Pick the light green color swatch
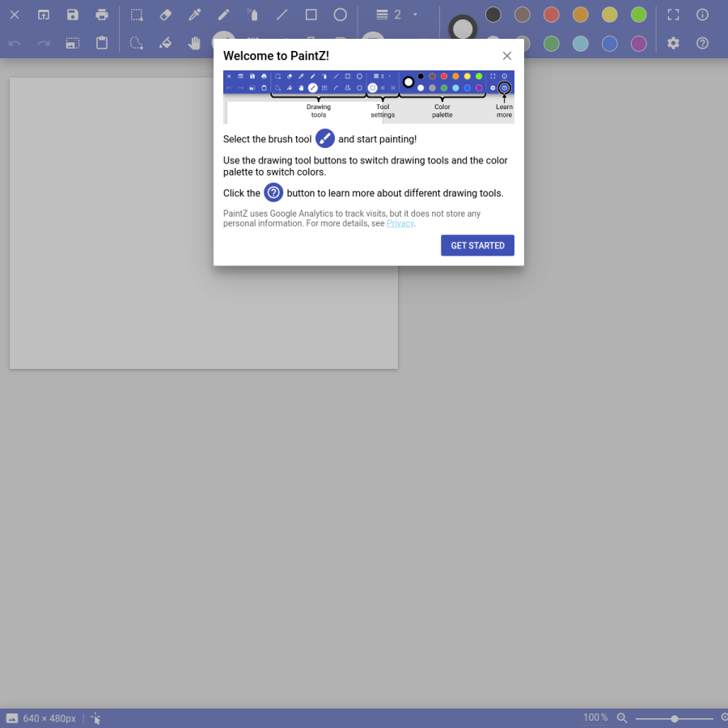Image resolution: width=728 pixels, height=728 pixels. [639, 15]
